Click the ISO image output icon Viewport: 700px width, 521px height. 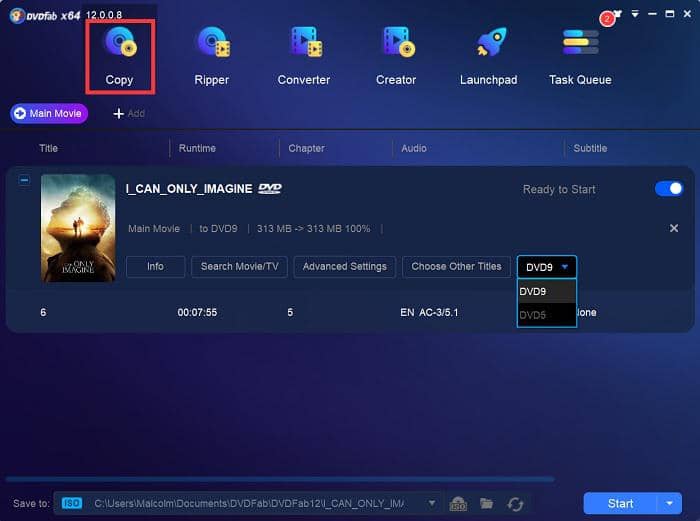click(x=459, y=503)
